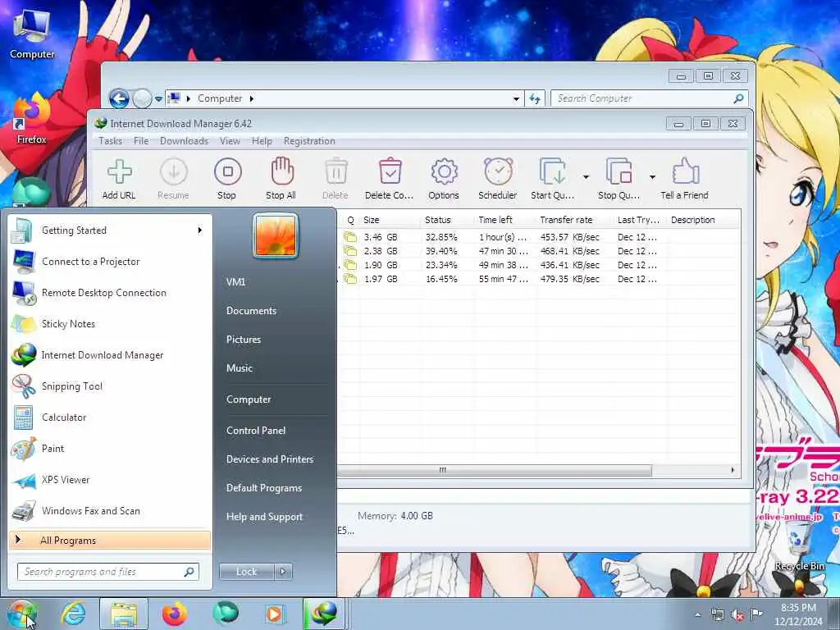Image resolution: width=840 pixels, height=630 pixels.
Task: Open Devices and Printers link
Action: pyautogui.click(x=269, y=459)
